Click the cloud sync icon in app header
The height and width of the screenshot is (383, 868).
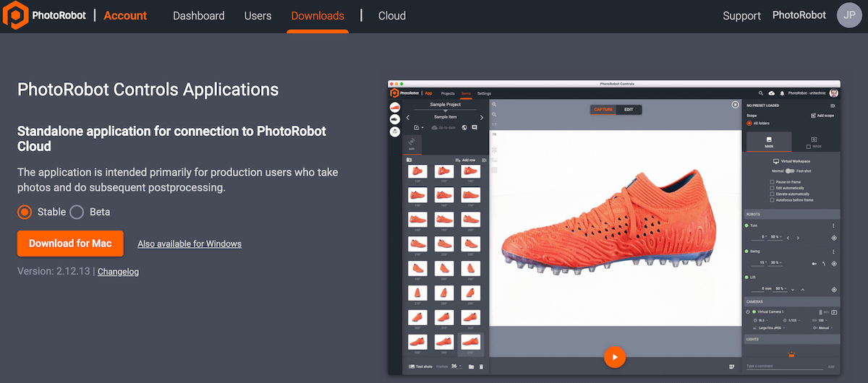(772, 93)
